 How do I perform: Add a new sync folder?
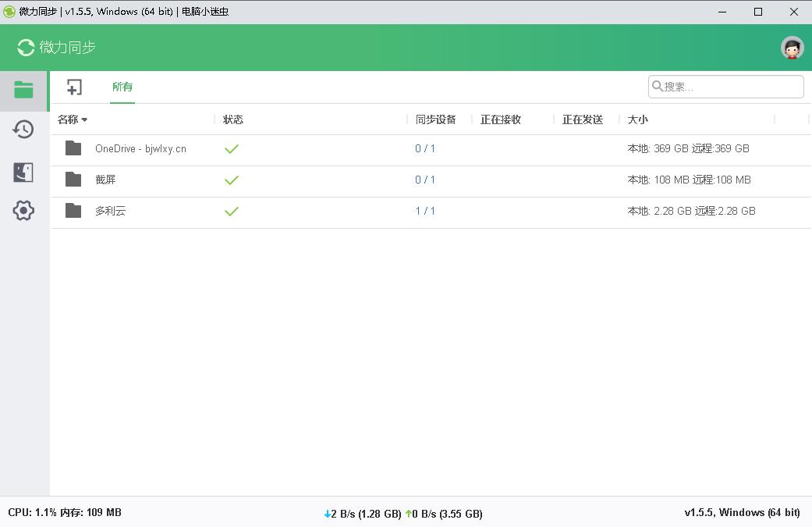pyautogui.click(x=74, y=87)
